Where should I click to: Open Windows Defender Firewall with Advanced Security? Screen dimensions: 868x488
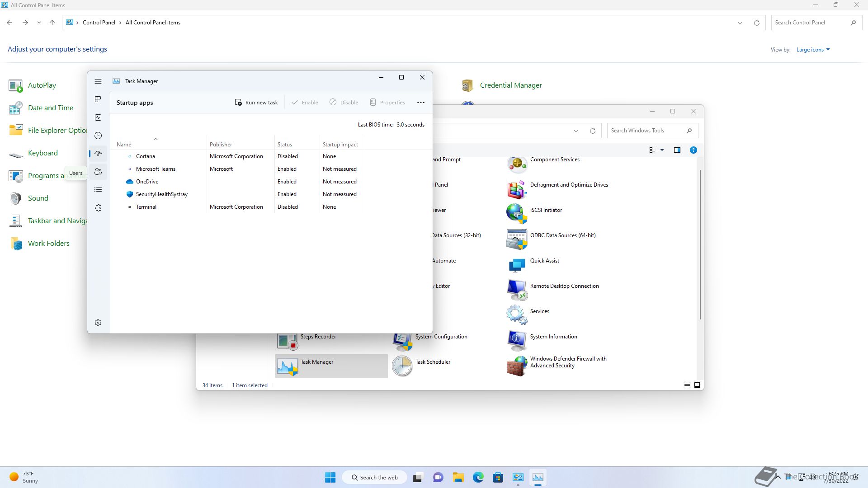click(561, 366)
